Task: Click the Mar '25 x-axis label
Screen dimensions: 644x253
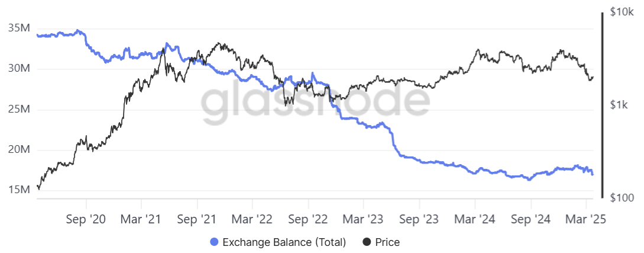Action: [586, 220]
